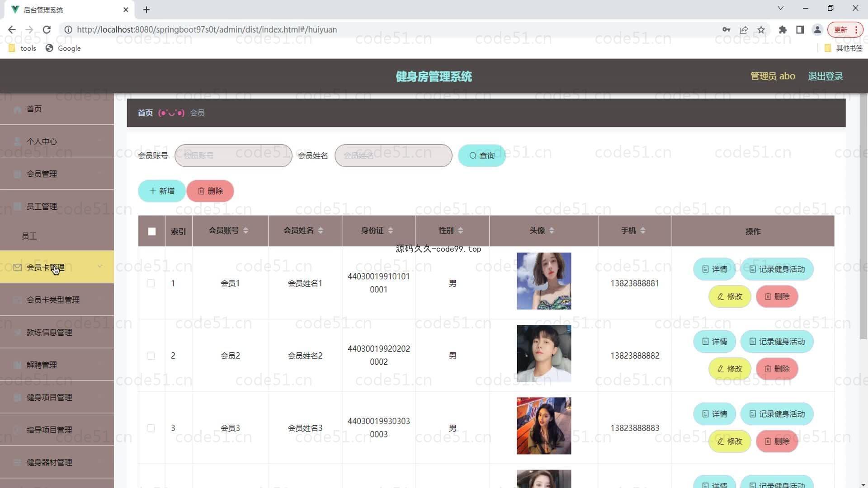Open 其他书签 bookmarks folder
The width and height of the screenshot is (868, 488).
844,48
